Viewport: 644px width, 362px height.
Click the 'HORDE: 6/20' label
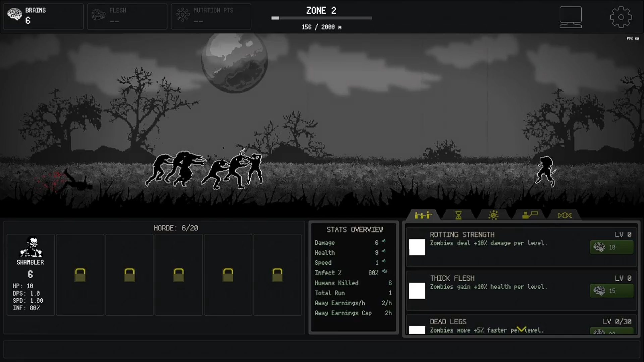176,228
